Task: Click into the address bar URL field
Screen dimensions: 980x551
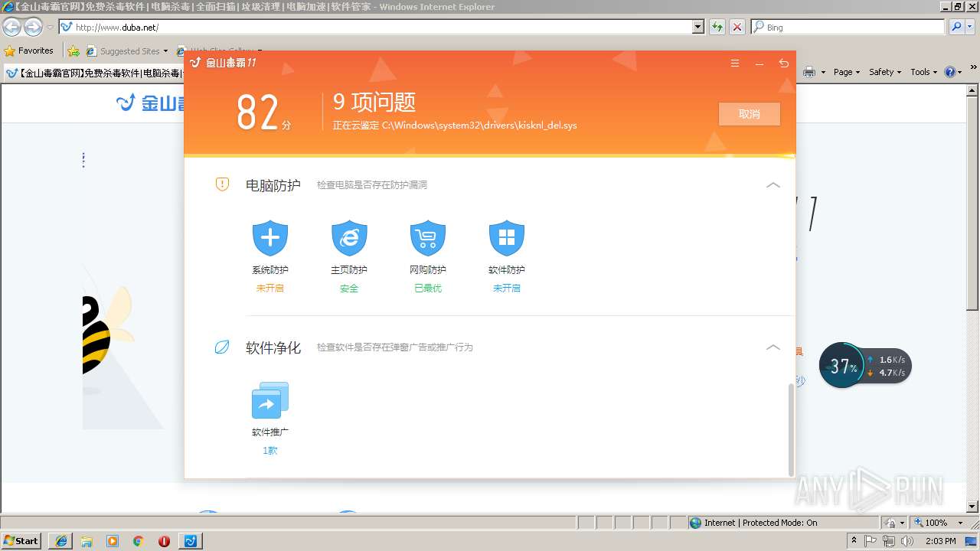Action: click(x=375, y=27)
